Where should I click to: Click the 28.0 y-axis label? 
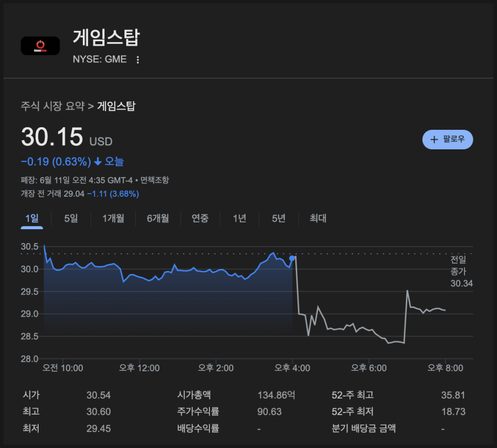point(29,359)
